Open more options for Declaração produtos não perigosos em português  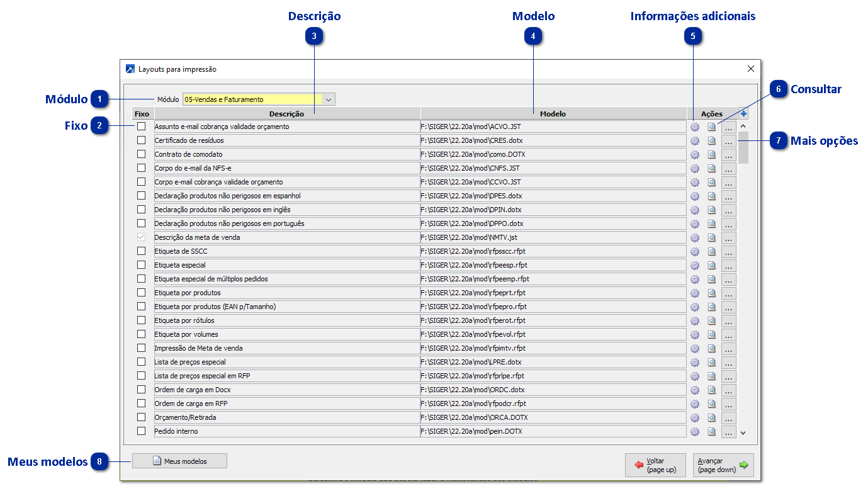coord(728,224)
